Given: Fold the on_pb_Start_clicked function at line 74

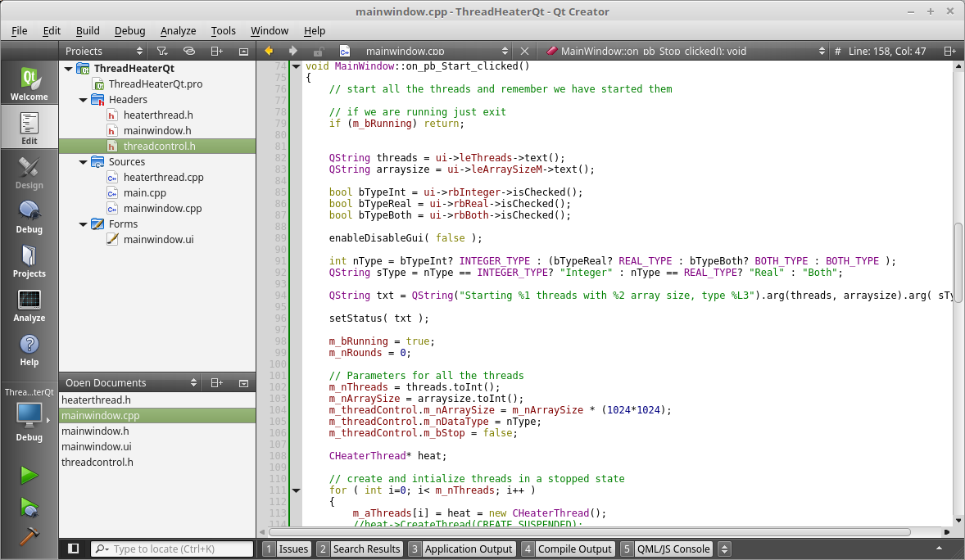Looking at the screenshot, I should 296,66.
